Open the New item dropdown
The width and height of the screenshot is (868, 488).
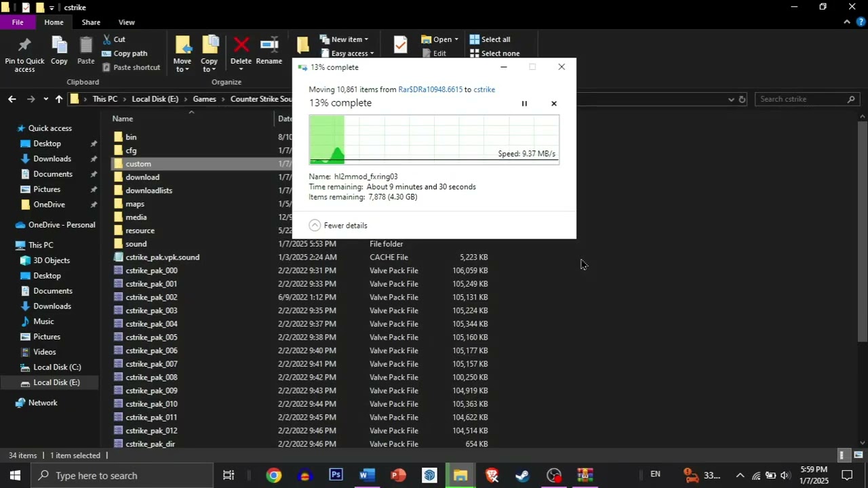tap(344, 39)
